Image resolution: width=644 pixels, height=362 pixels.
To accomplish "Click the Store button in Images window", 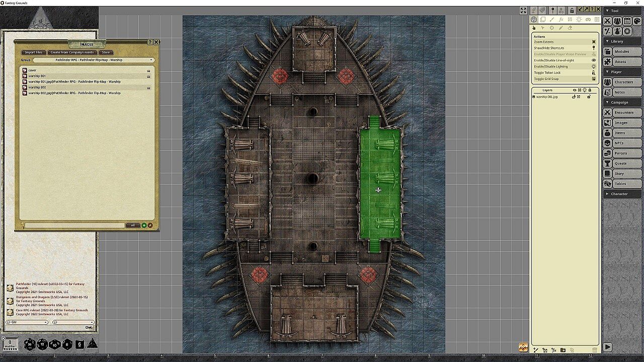I will [106, 52].
